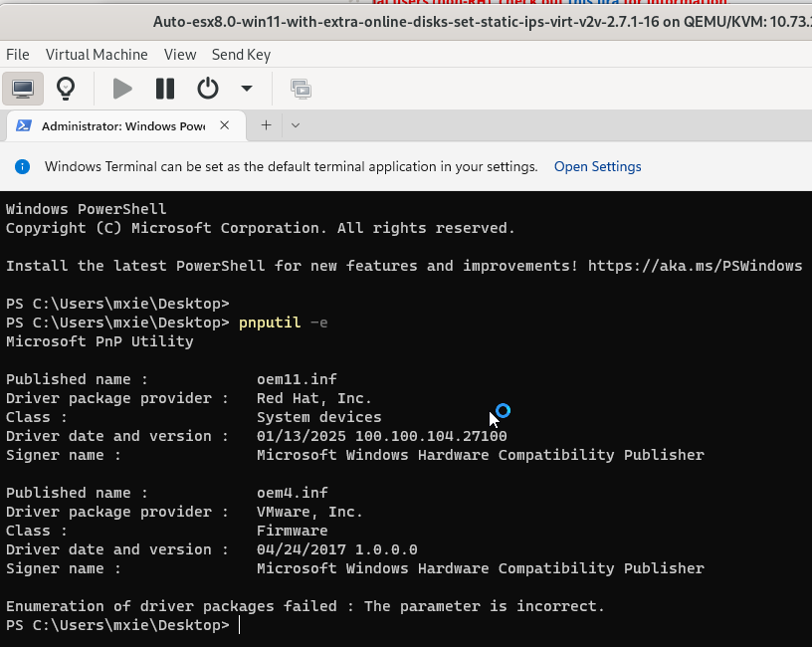Toggle pause on the virtual machine
812x647 pixels.
[165, 89]
